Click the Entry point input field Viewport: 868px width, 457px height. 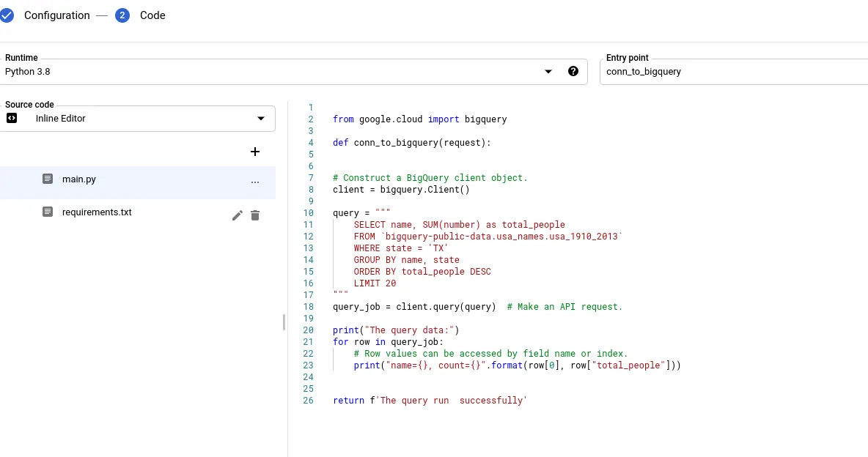click(733, 72)
